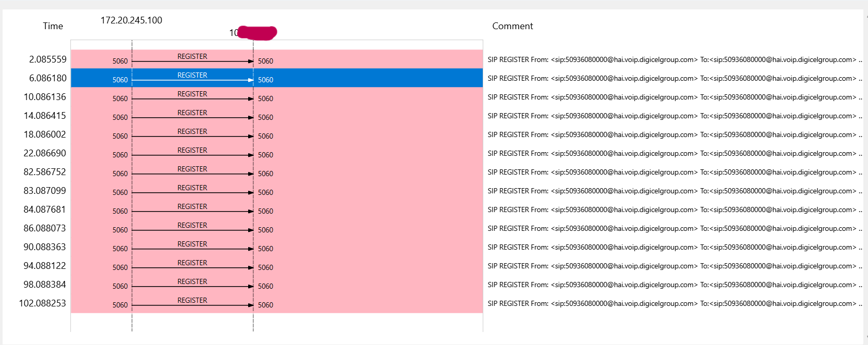Click the time value 86.088073

(x=45, y=228)
